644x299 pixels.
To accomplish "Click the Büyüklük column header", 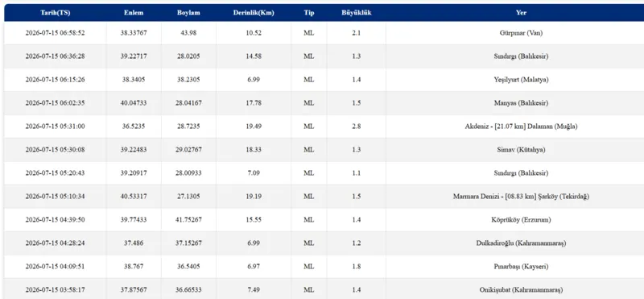I will pos(357,13).
